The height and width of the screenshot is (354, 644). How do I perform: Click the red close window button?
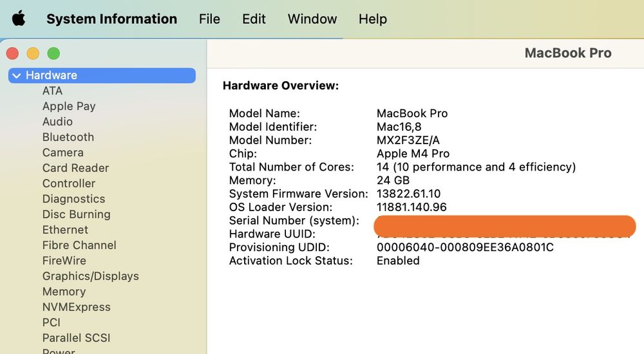[x=12, y=53]
